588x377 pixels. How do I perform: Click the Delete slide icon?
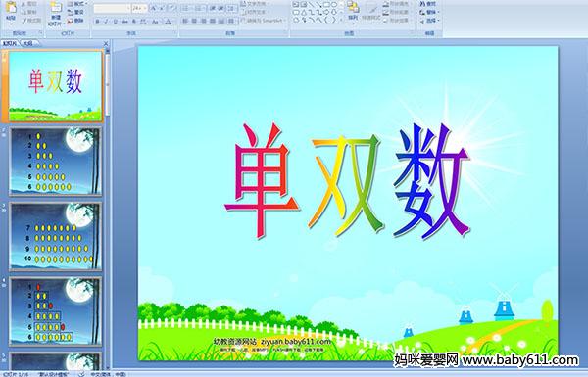point(71,21)
